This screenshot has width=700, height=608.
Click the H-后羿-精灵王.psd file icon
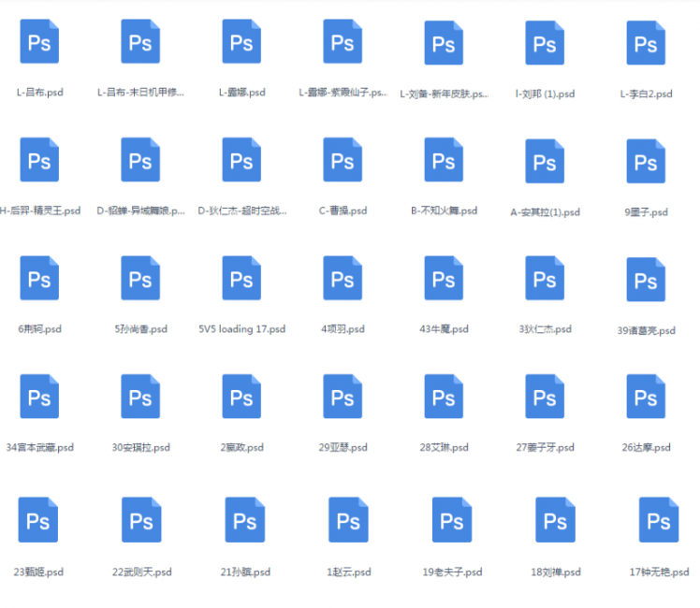pyautogui.click(x=39, y=159)
